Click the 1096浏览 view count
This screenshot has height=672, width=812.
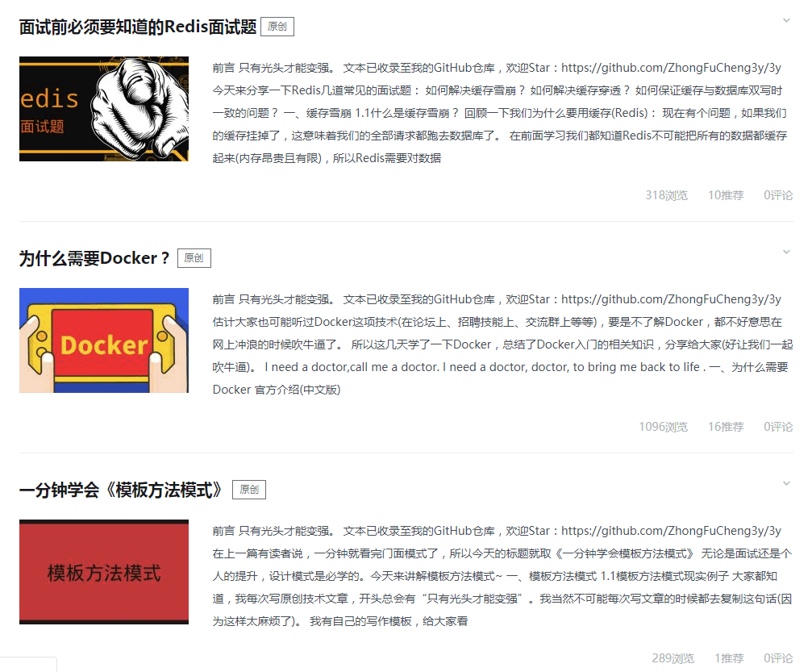click(664, 427)
